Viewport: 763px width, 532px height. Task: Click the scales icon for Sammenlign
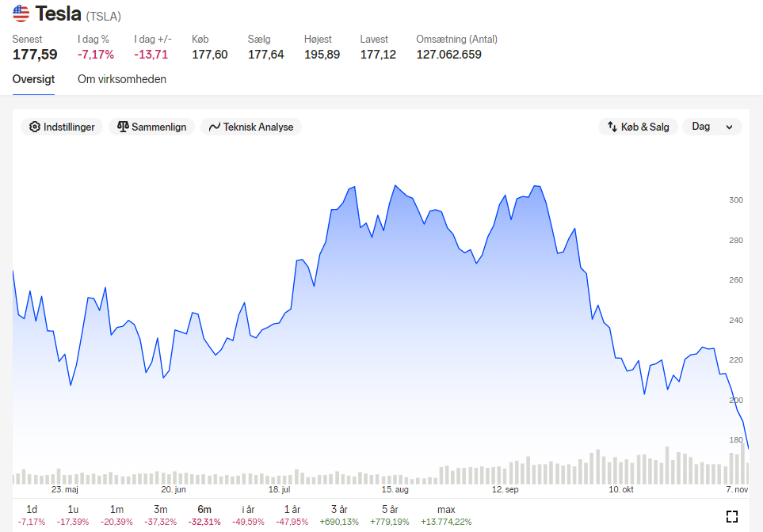(123, 127)
